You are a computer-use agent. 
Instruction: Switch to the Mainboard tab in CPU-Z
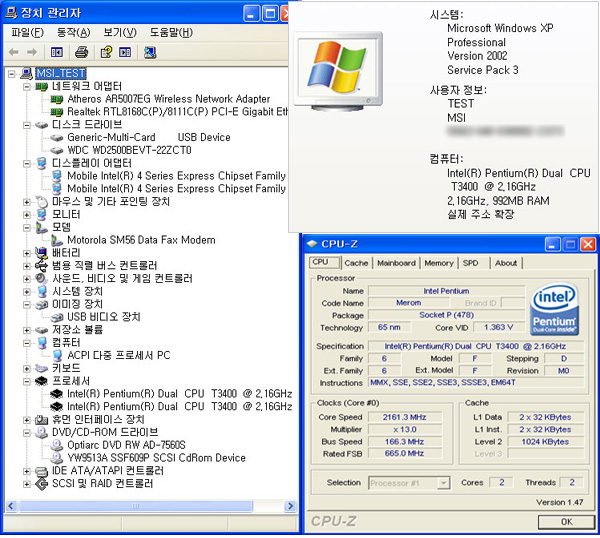click(x=396, y=263)
